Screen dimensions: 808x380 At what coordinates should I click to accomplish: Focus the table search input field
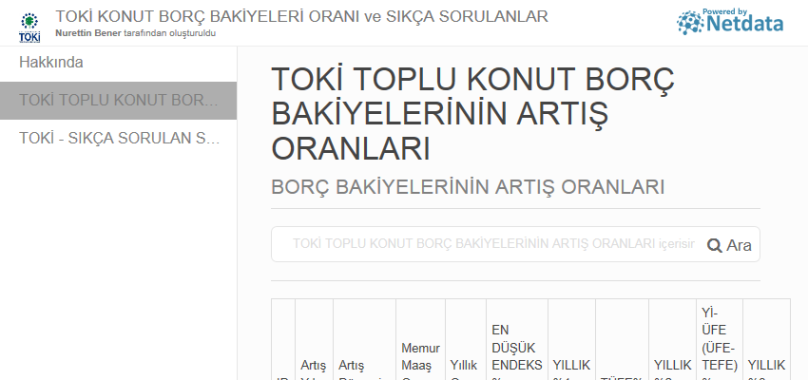494,244
